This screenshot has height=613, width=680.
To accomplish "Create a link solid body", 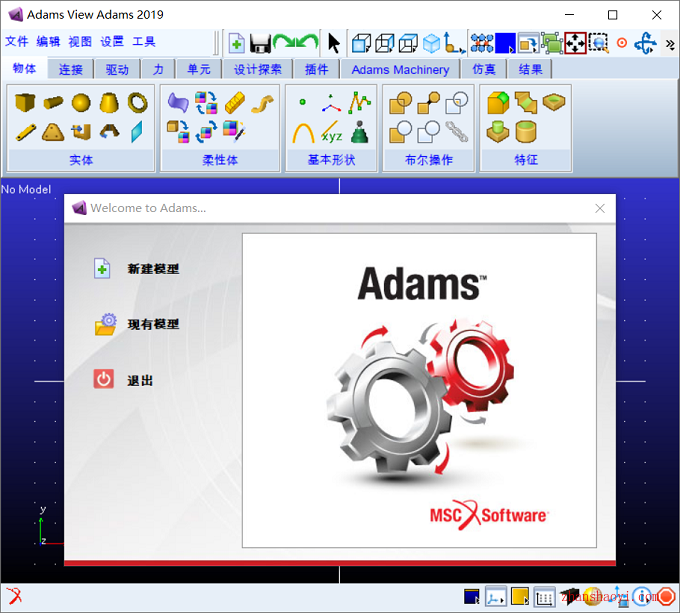I will pos(26,133).
